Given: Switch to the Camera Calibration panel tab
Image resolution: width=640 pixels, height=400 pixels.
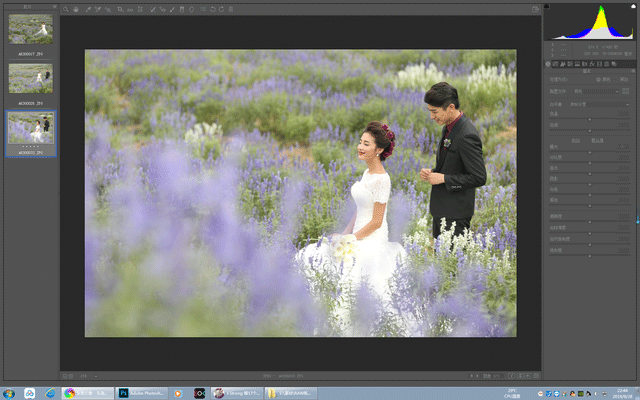Looking at the screenshot, I should 600,64.
